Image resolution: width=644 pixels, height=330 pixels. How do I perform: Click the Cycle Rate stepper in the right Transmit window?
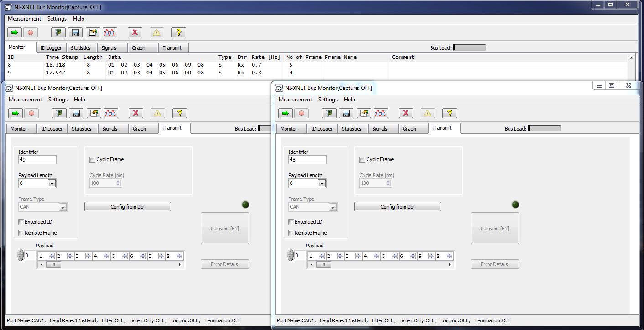click(388, 183)
